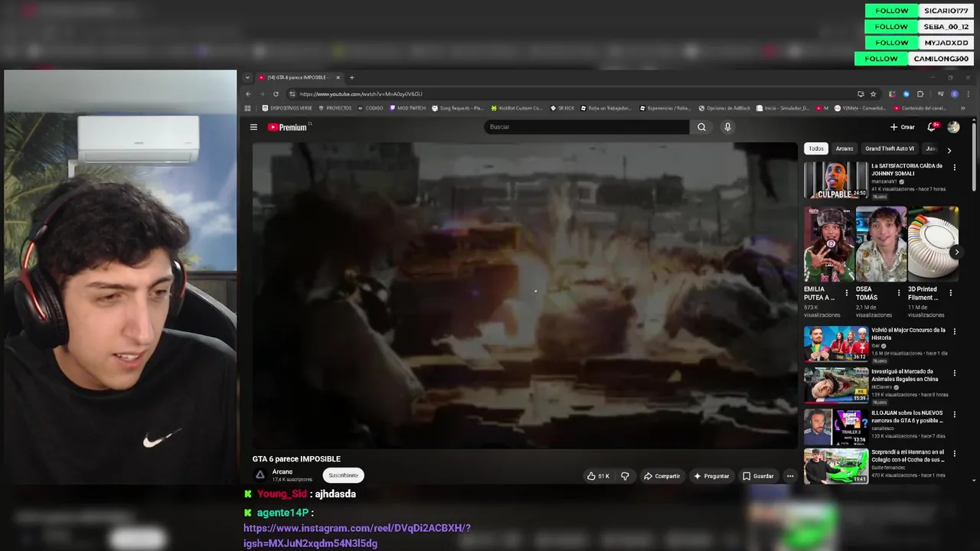Dislike the video with thumbs down
The height and width of the screenshot is (551, 980).
(625, 476)
